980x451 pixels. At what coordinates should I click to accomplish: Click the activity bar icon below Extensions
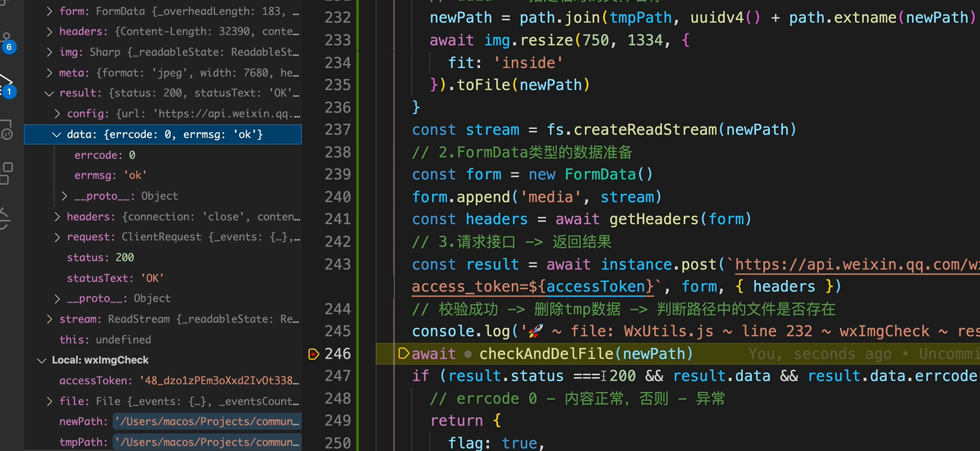pos(6,217)
